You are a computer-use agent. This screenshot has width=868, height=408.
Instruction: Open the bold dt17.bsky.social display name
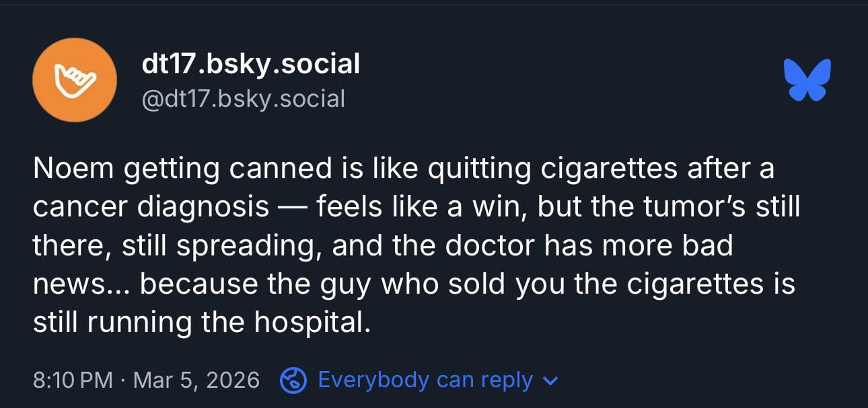pos(251,65)
